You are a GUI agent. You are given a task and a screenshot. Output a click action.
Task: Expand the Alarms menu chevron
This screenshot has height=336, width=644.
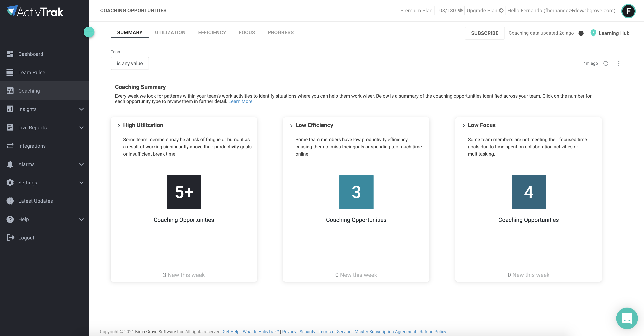tap(81, 164)
